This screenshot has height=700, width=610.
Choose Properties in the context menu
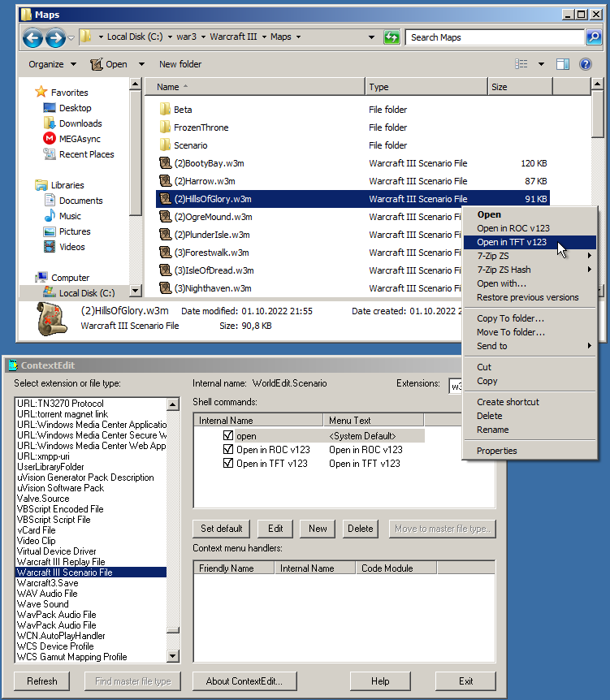pos(530,451)
